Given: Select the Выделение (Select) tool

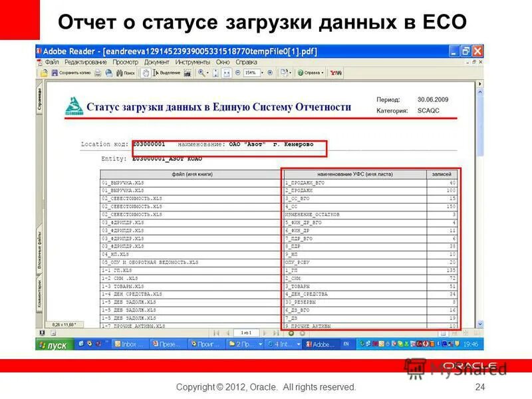Looking at the screenshot, I should 163,73.
